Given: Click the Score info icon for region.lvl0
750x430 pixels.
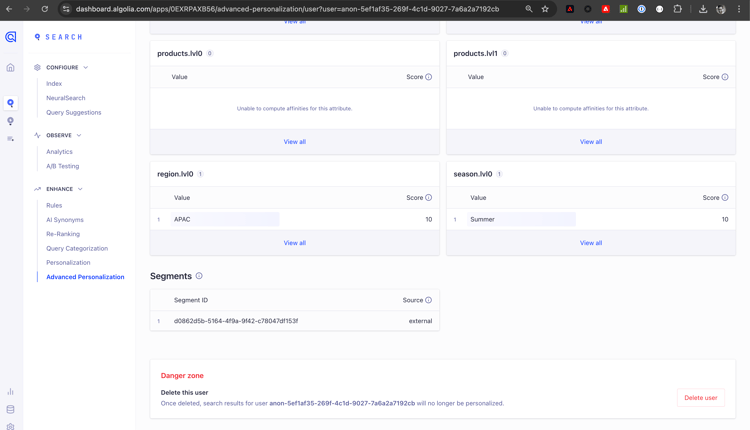Looking at the screenshot, I should 429,198.
